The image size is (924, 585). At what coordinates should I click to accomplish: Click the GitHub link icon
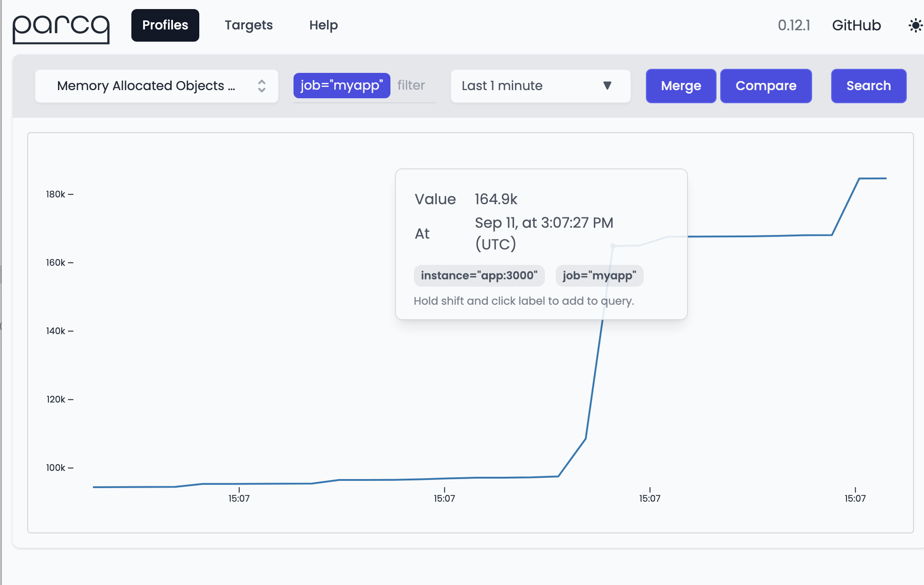(x=856, y=24)
